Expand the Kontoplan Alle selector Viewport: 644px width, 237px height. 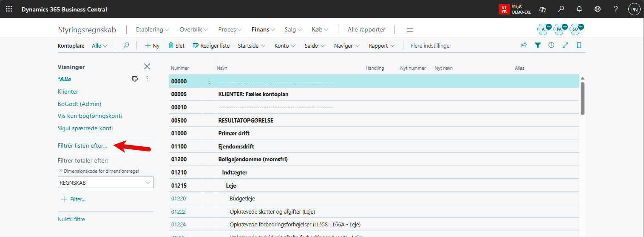click(99, 46)
